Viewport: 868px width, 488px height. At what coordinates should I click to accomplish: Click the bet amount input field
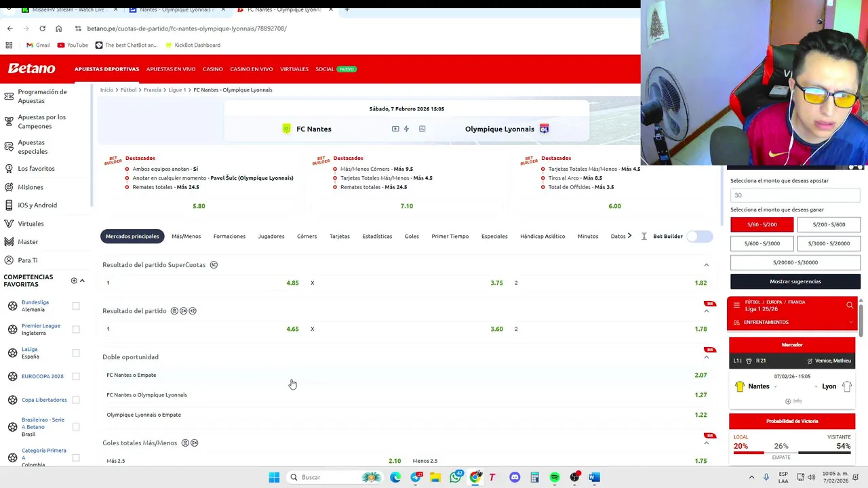coord(795,195)
